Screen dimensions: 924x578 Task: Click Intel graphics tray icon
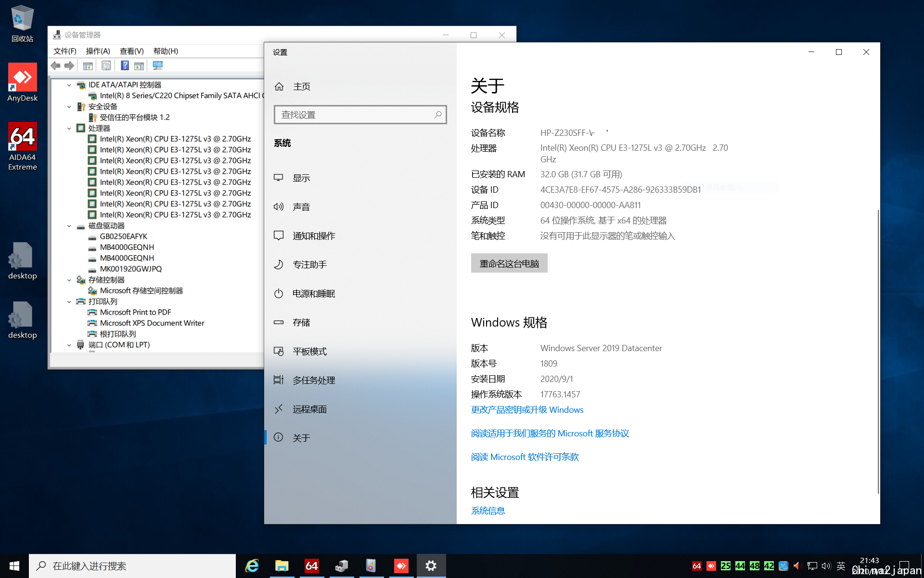pos(783,566)
